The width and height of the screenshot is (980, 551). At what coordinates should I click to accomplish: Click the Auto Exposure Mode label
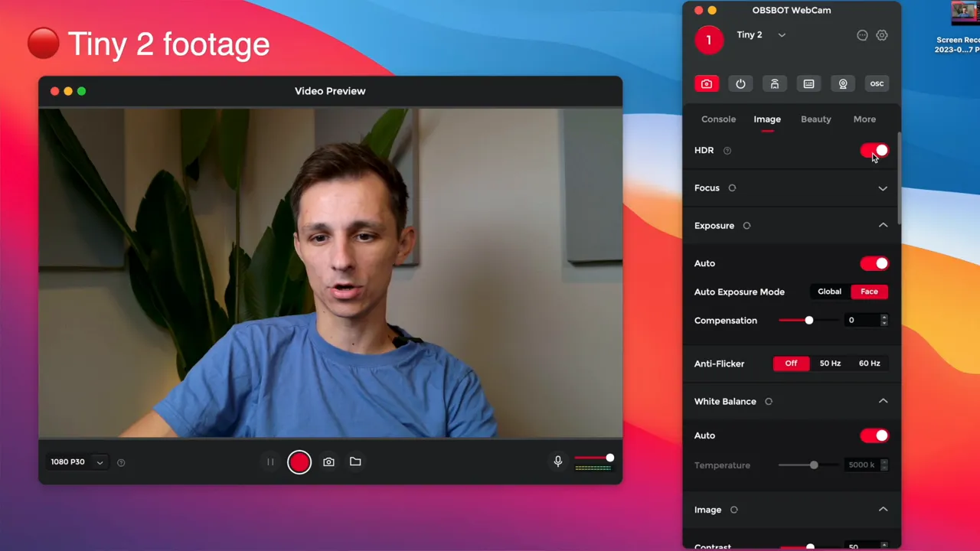pos(740,292)
